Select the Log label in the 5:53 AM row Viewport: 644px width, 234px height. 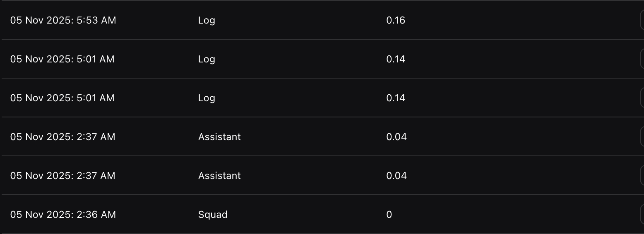click(207, 20)
